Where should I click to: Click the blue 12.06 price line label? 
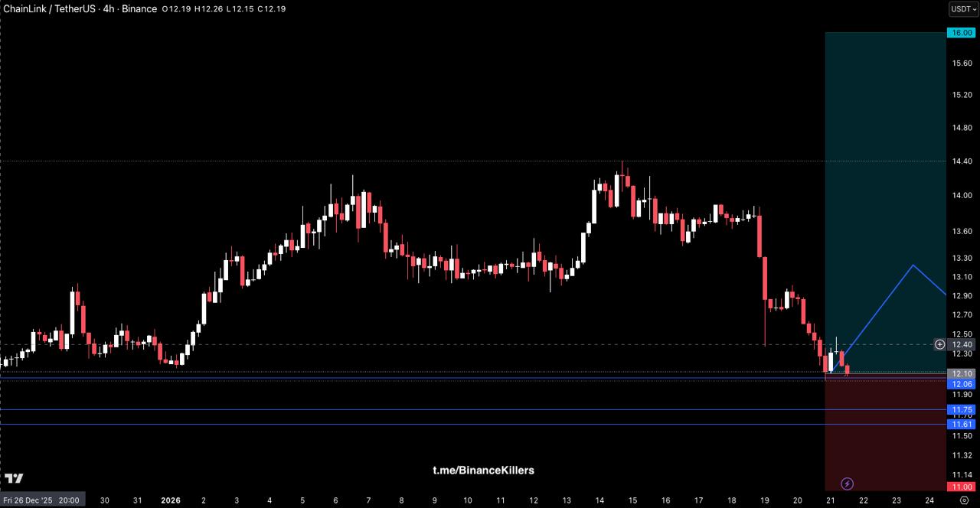[960, 384]
